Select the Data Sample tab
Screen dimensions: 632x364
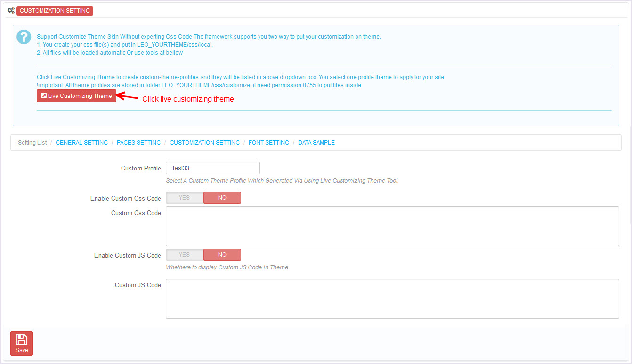tap(316, 143)
